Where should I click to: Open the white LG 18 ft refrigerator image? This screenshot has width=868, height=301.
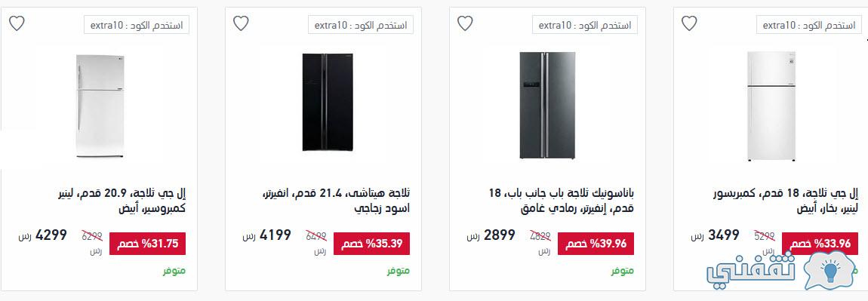[x=771, y=106]
